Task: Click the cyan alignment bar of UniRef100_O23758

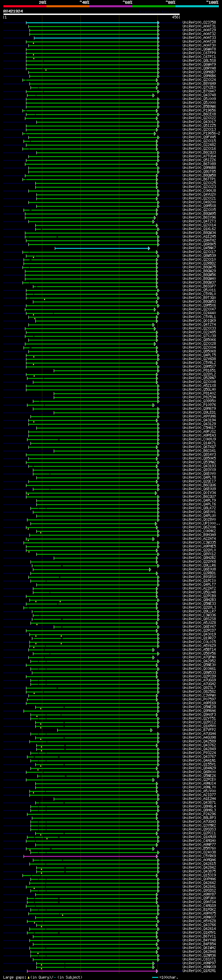Action: tap(93, 23)
